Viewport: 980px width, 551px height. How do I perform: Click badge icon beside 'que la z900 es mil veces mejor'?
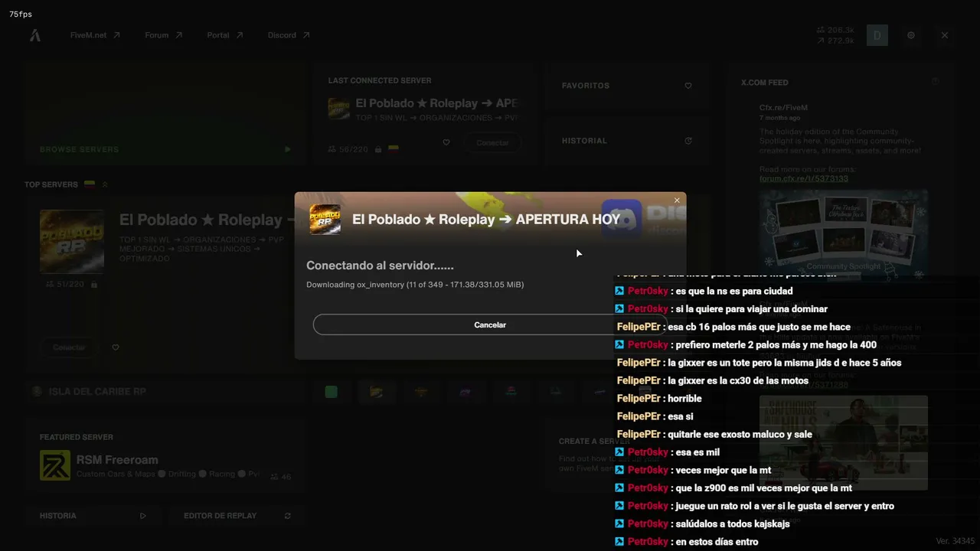620,488
